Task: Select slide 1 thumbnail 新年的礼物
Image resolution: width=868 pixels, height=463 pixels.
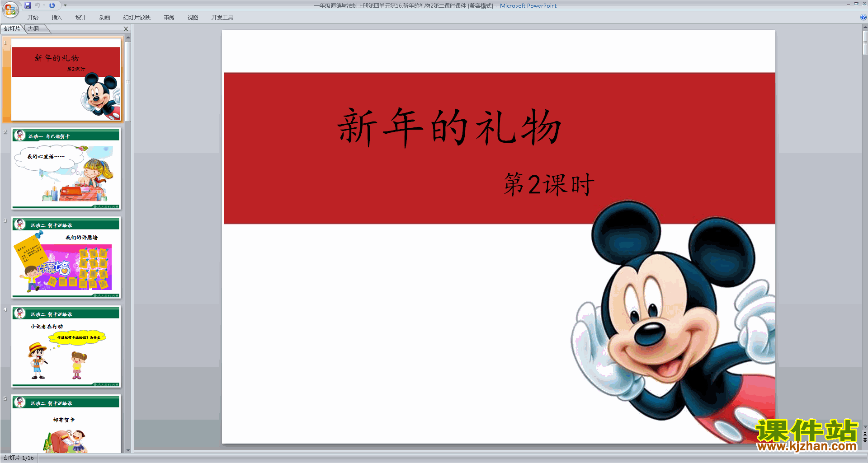Action: (x=66, y=80)
